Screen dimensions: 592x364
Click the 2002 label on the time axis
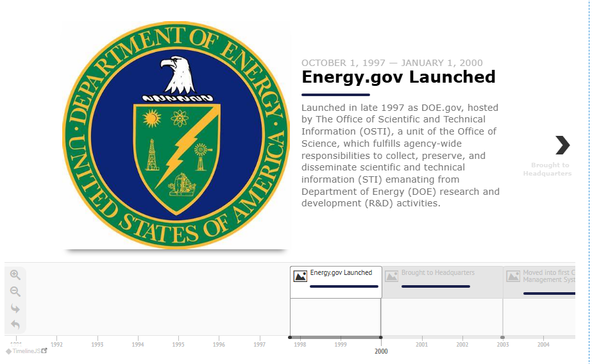462,344
